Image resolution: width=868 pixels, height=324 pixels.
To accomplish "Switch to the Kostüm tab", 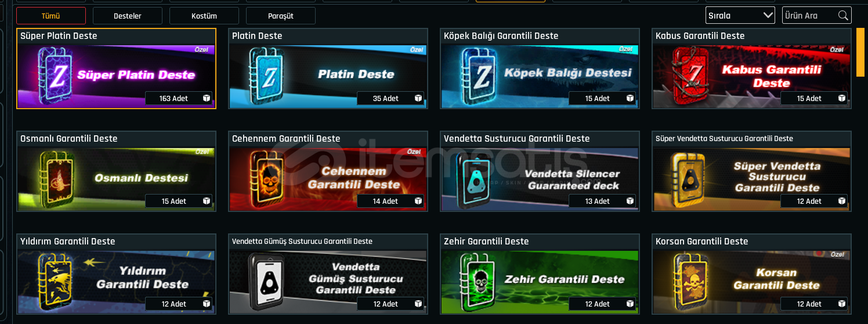I will pos(204,16).
